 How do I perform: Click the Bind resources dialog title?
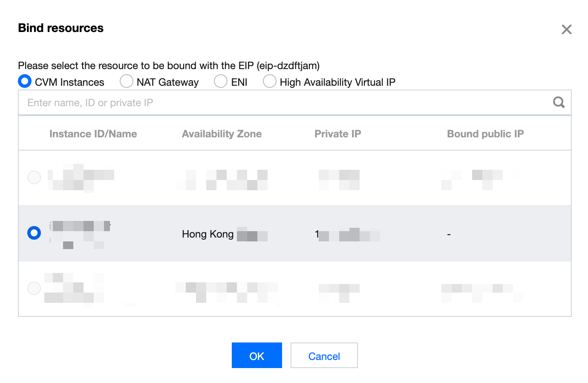pos(61,28)
